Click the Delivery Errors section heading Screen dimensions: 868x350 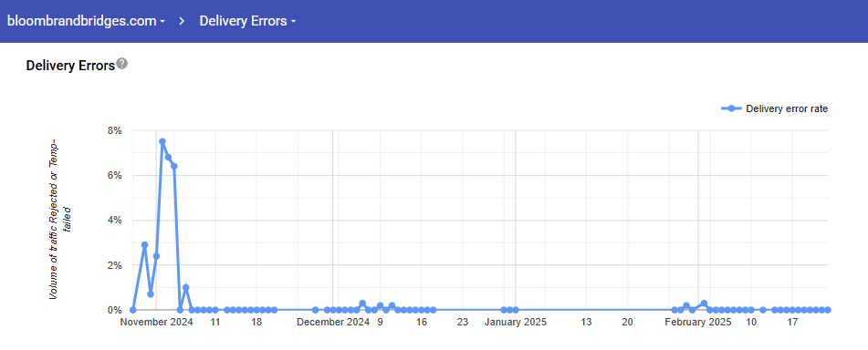[70, 66]
